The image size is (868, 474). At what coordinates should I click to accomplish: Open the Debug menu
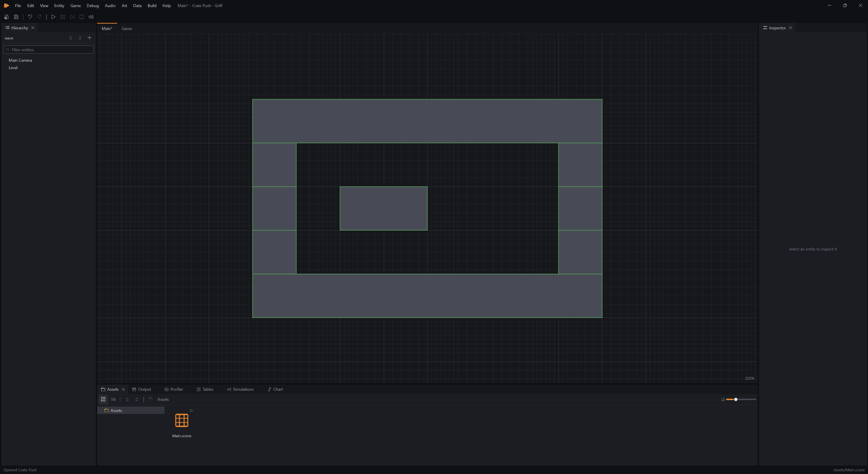tap(93, 5)
